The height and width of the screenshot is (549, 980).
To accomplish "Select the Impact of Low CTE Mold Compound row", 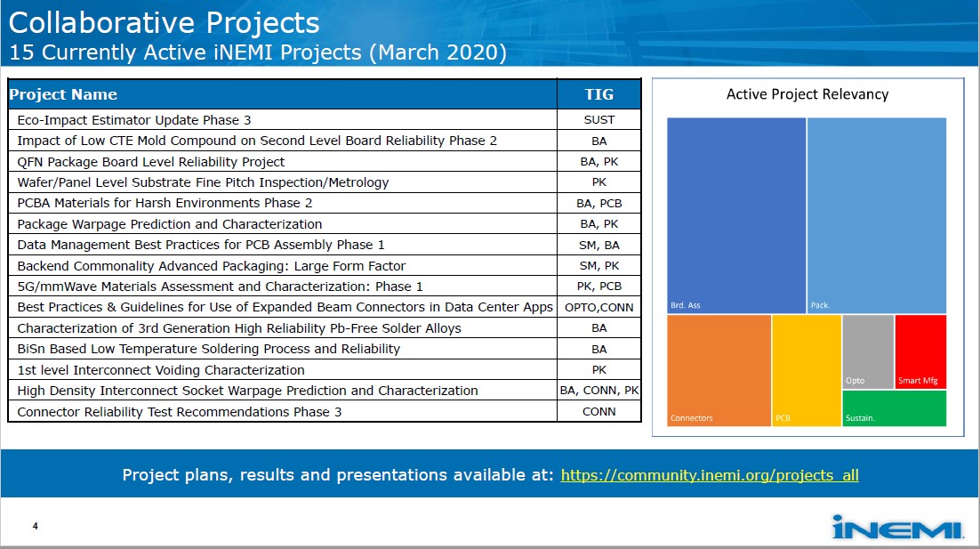I will point(325,141).
